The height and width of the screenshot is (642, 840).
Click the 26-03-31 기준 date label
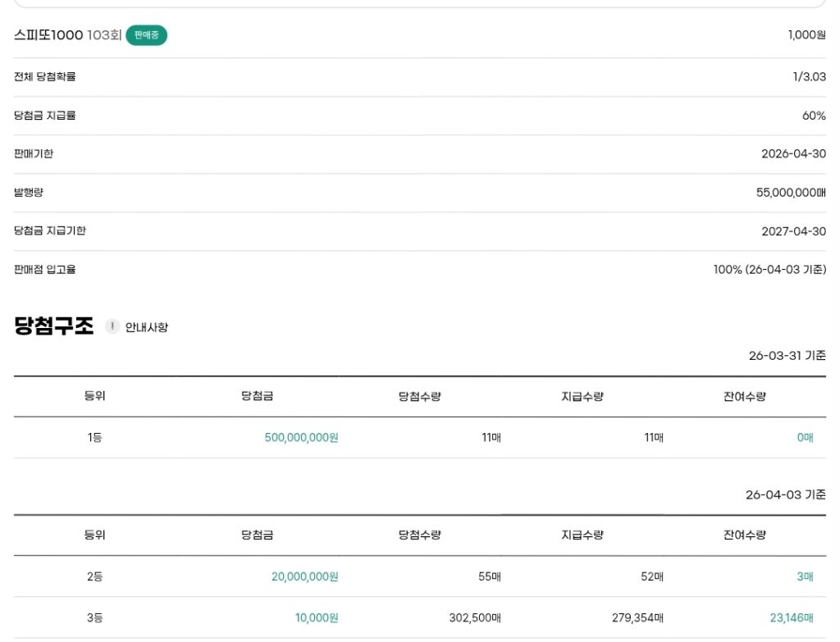787,356
